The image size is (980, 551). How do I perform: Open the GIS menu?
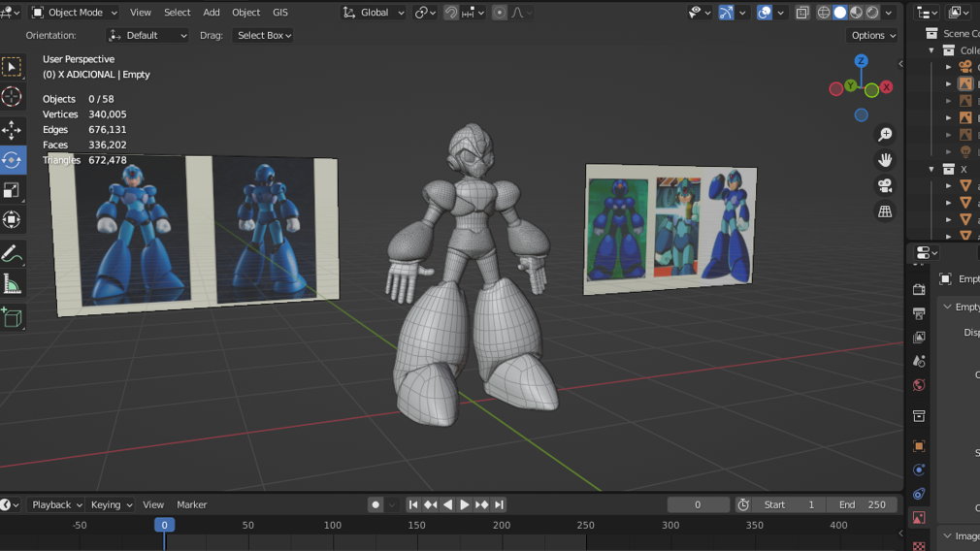point(280,13)
